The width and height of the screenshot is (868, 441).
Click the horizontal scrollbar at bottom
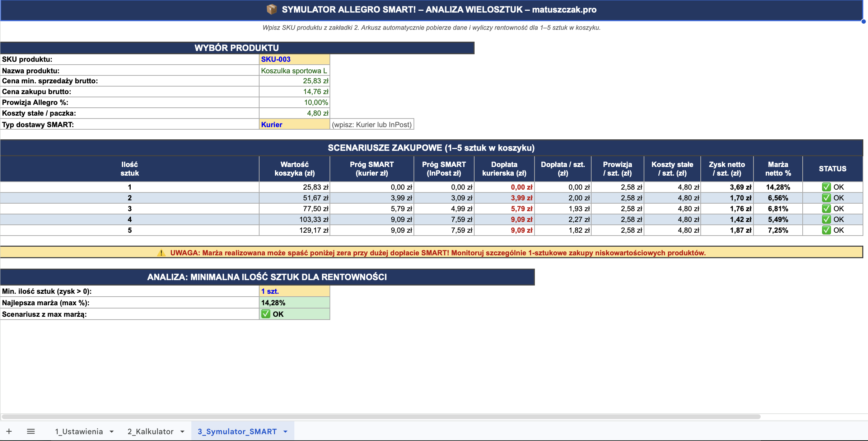coord(381,417)
